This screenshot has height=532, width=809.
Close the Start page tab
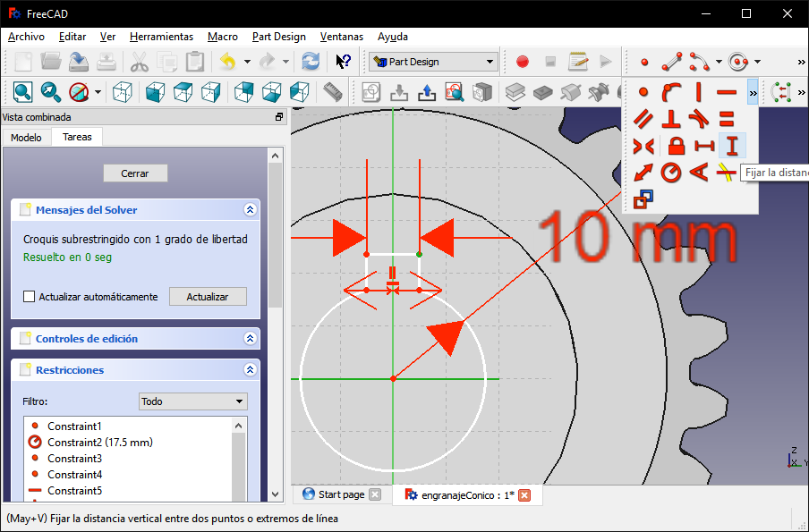375,494
